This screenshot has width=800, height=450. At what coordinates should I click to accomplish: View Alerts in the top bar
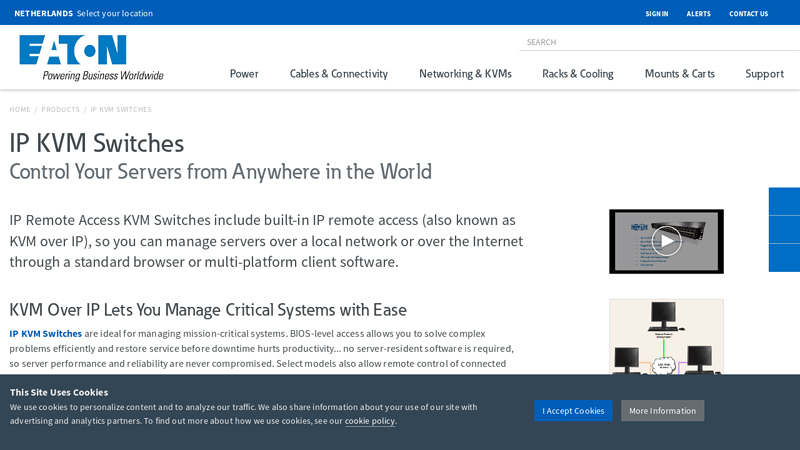coord(698,14)
